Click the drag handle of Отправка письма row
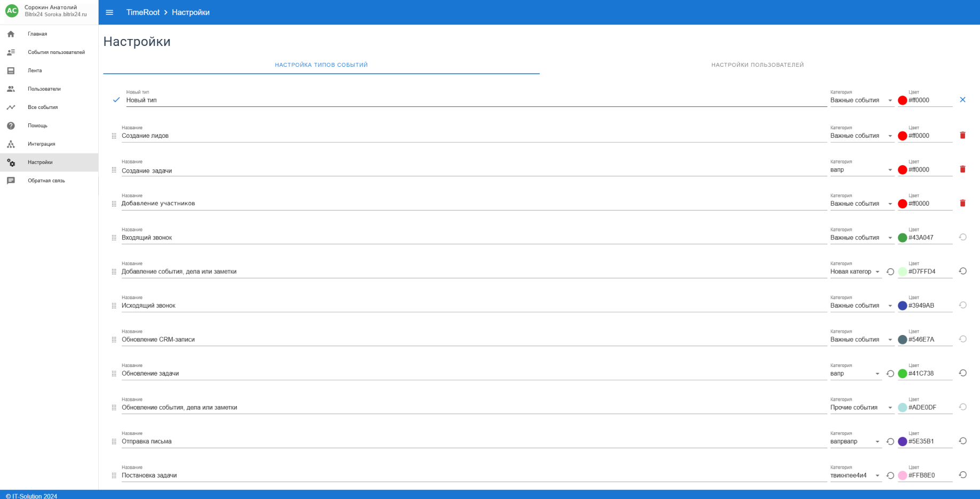Viewport: 980px width, 499px height. (x=114, y=442)
